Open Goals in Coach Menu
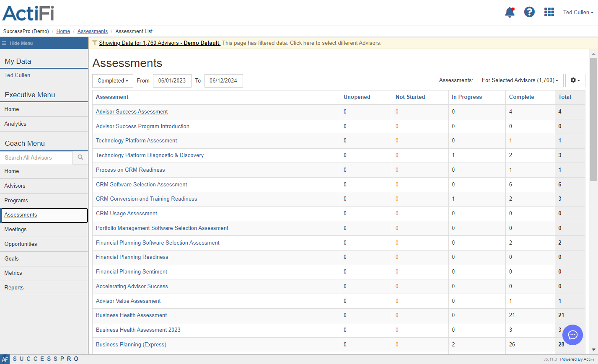 pyautogui.click(x=44, y=259)
